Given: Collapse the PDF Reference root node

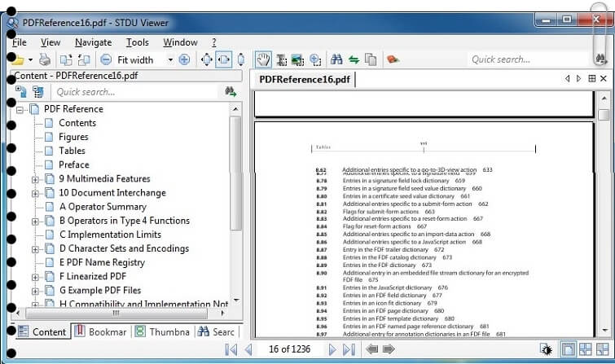Looking at the screenshot, I should tap(20, 110).
